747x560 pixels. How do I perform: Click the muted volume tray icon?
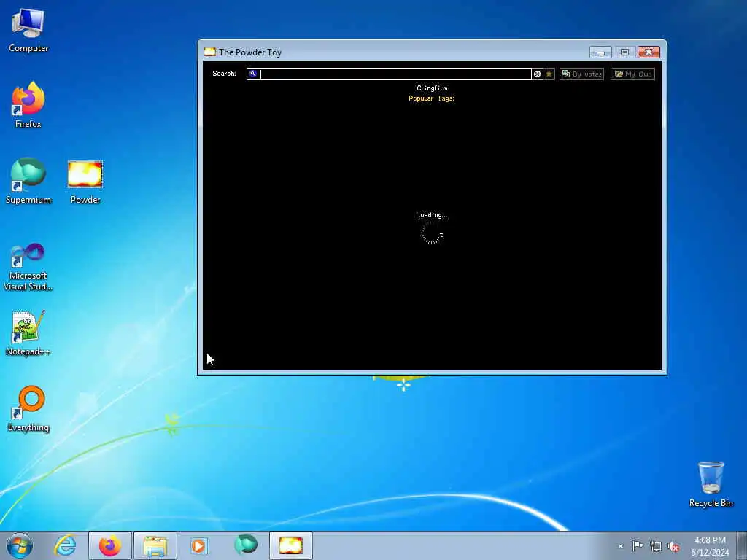pyautogui.click(x=673, y=546)
